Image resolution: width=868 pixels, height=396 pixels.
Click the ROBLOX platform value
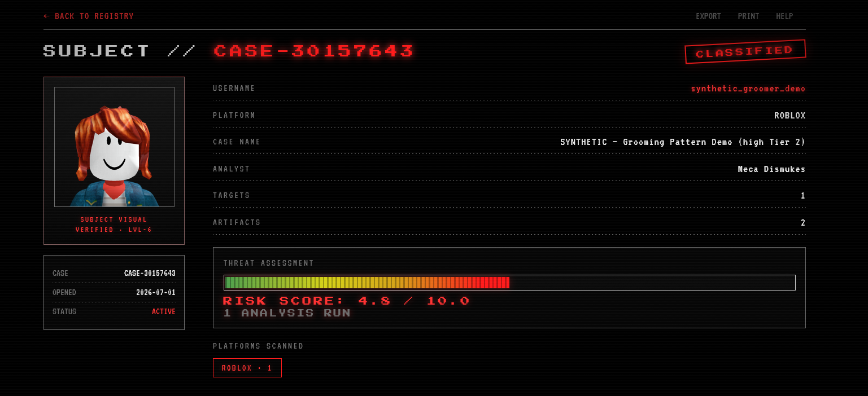pos(790,116)
